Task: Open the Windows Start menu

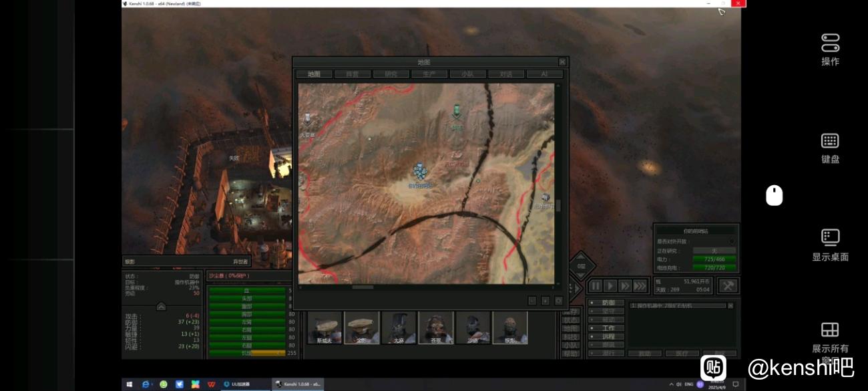Action: [x=129, y=384]
